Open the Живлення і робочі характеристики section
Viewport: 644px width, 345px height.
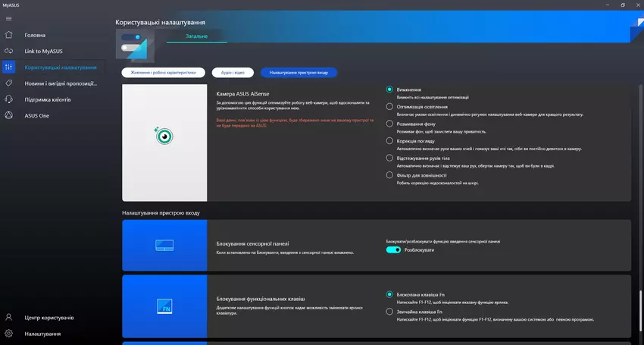pyautogui.click(x=162, y=73)
